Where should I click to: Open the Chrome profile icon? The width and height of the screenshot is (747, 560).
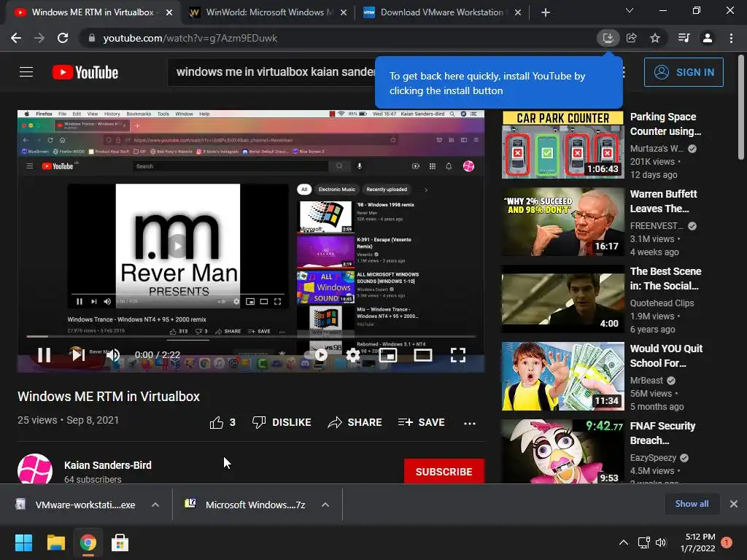(x=708, y=38)
